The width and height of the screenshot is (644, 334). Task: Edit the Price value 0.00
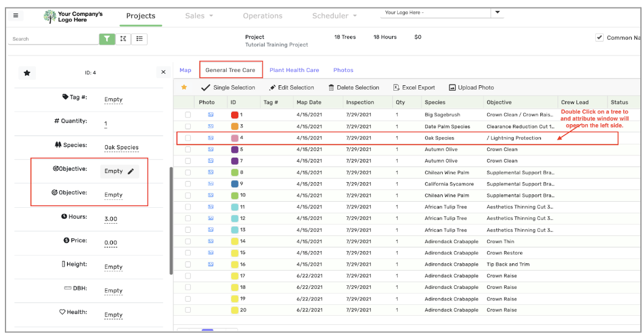click(x=110, y=243)
